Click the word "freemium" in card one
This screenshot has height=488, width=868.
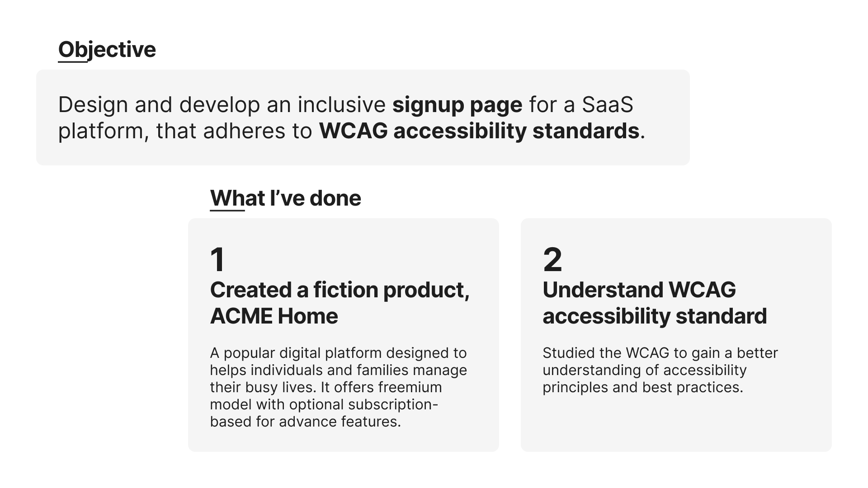click(x=410, y=387)
